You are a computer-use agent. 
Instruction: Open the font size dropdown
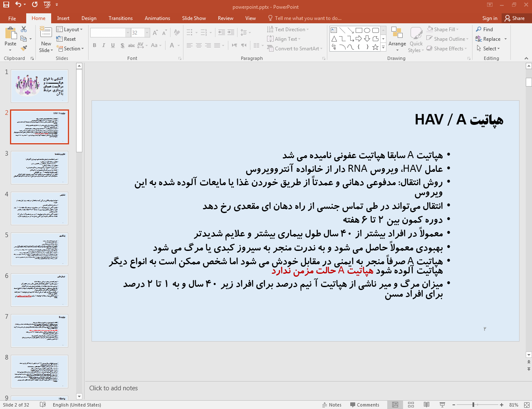pos(147,33)
